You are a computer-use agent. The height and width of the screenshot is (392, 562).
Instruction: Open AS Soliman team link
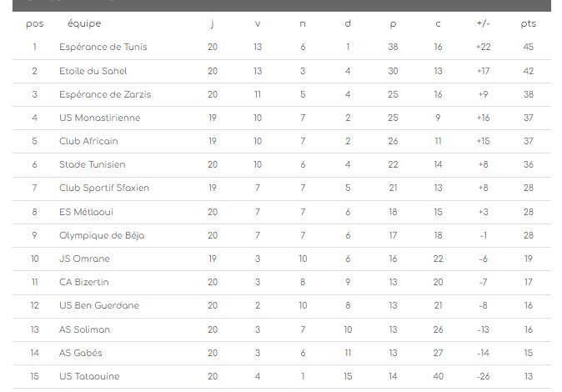(x=84, y=329)
